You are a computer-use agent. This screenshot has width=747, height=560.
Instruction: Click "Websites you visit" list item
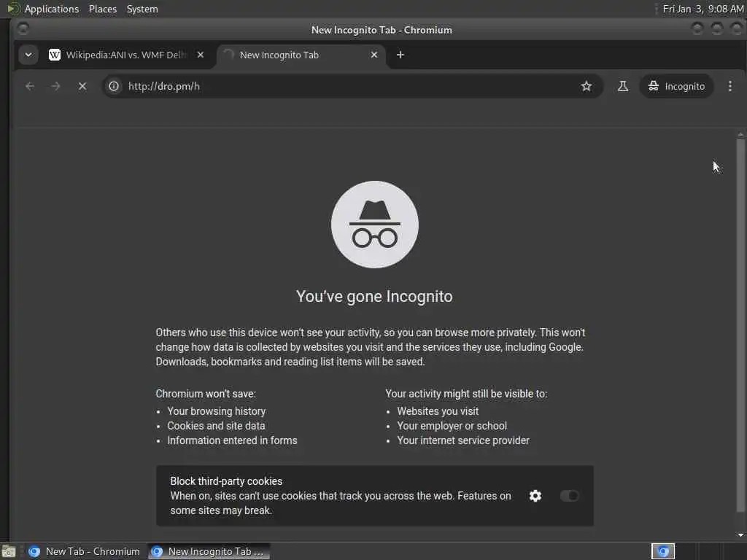(x=438, y=411)
